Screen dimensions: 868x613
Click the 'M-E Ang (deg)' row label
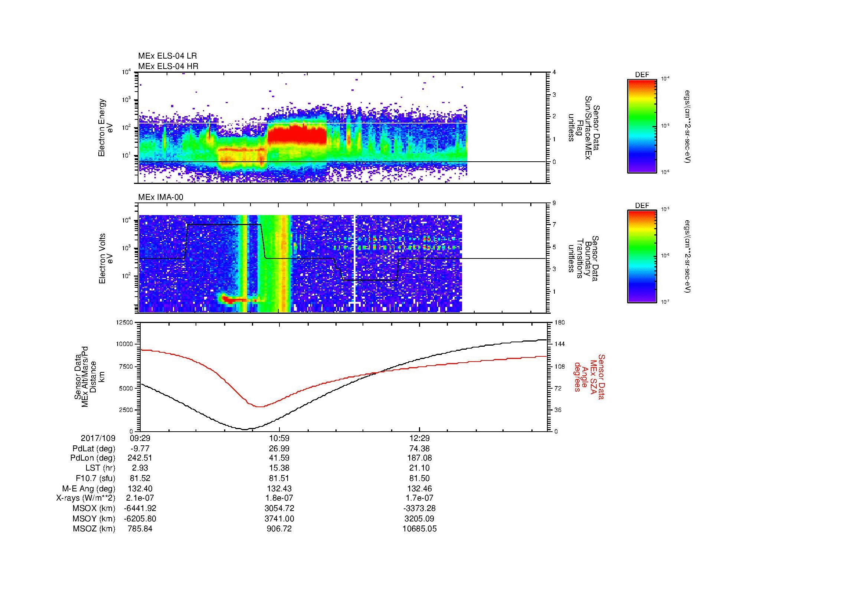click(x=89, y=488)
